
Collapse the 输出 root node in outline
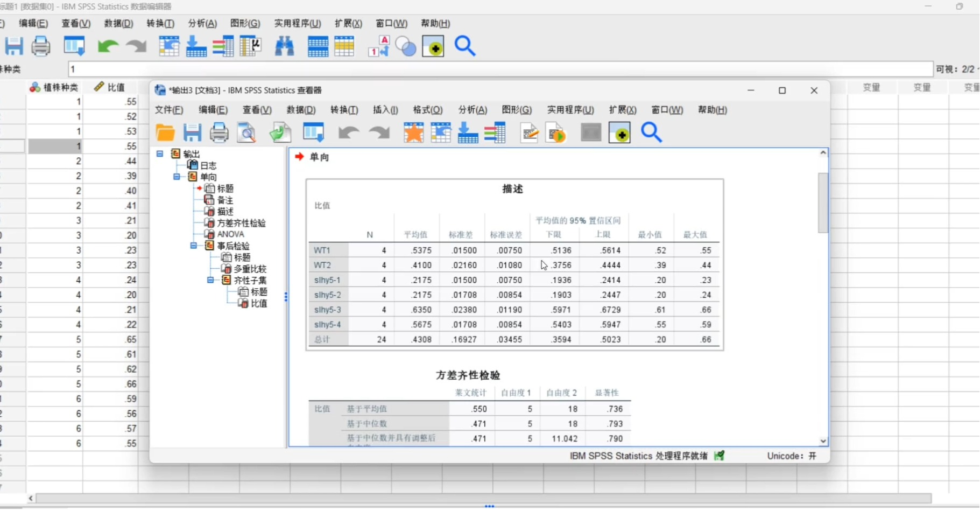click(160, 154)
